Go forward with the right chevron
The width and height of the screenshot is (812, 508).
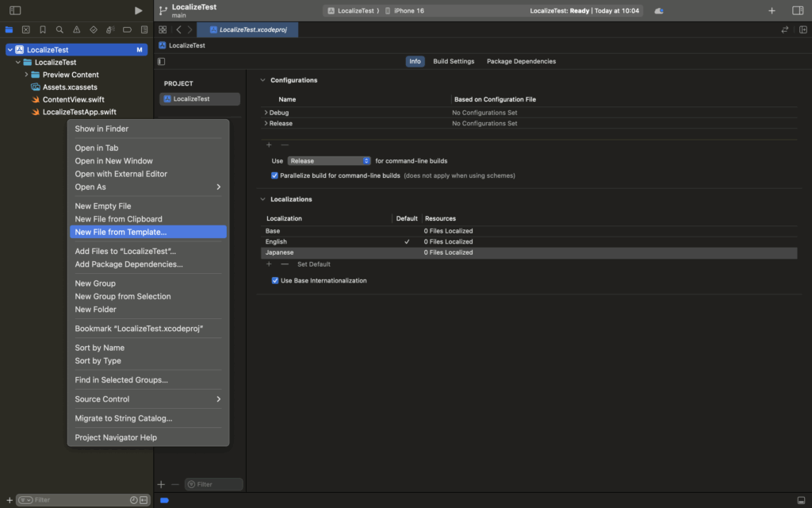tap(190, 29)
